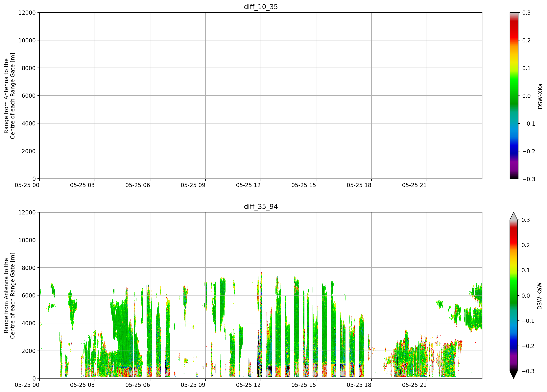Click the 05-25 09 x-tick under diff_10_35
Image resolution: width=547 pixels, height=392 pixels.
tap(193, 185)
